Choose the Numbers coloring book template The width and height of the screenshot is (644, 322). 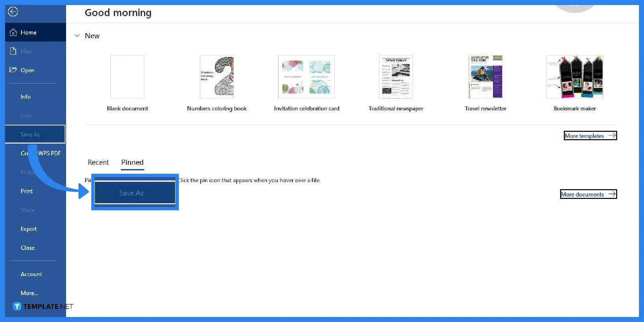[216, 77]
